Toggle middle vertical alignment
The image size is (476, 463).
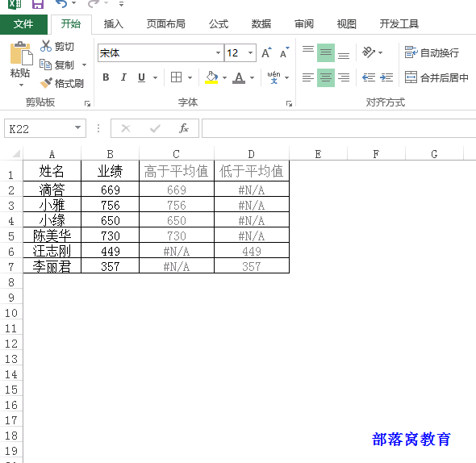point(326,52)
